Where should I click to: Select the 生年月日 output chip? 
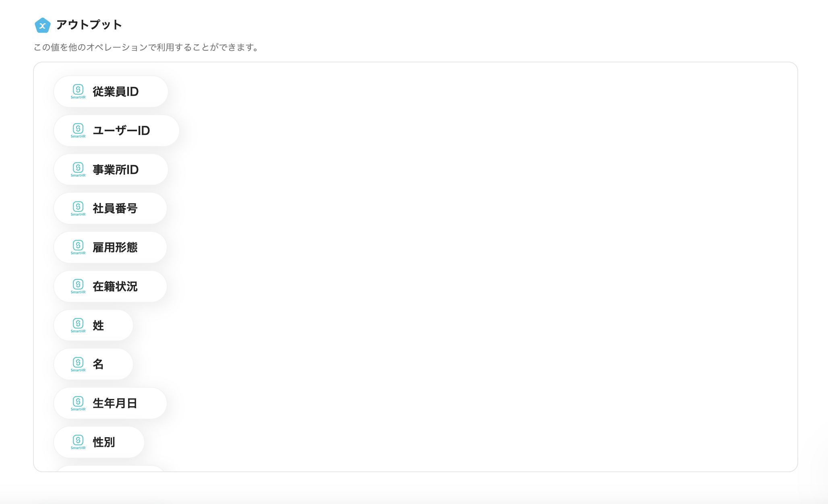coord(110,403)
